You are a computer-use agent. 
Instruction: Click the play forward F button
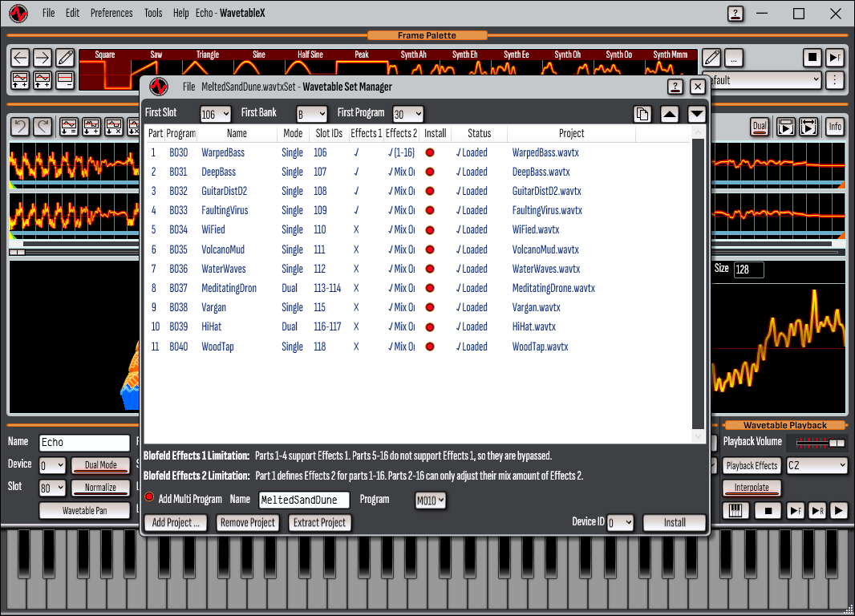coord(796,511)
